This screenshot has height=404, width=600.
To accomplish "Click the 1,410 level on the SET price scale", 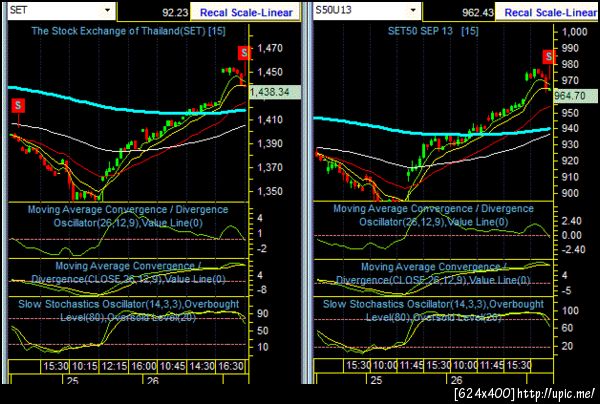I will point(270,120).
